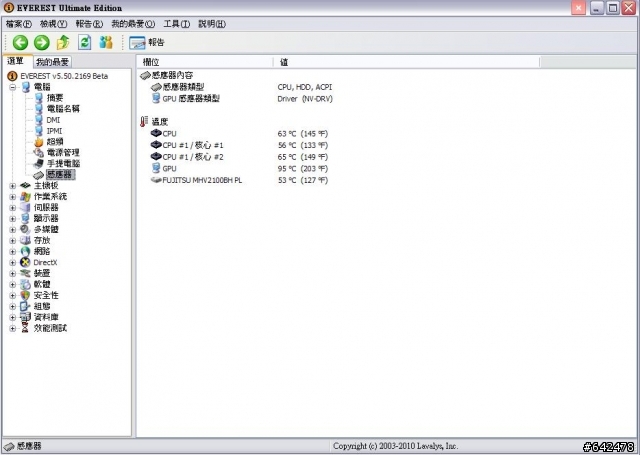The width and height of the screenshot is (640, 455).
Task: Click the 作業系統 Windows flag icon
Action: (25, 197)
